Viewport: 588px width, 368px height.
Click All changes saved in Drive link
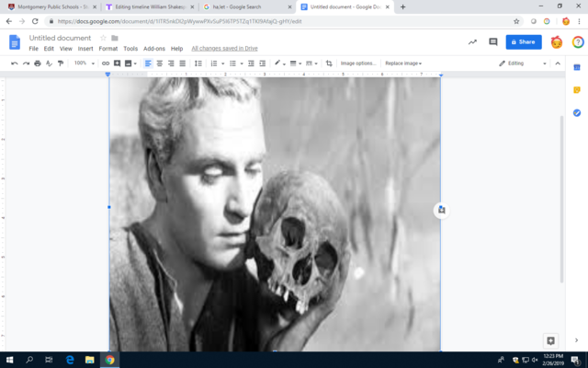tap(224, 49)
